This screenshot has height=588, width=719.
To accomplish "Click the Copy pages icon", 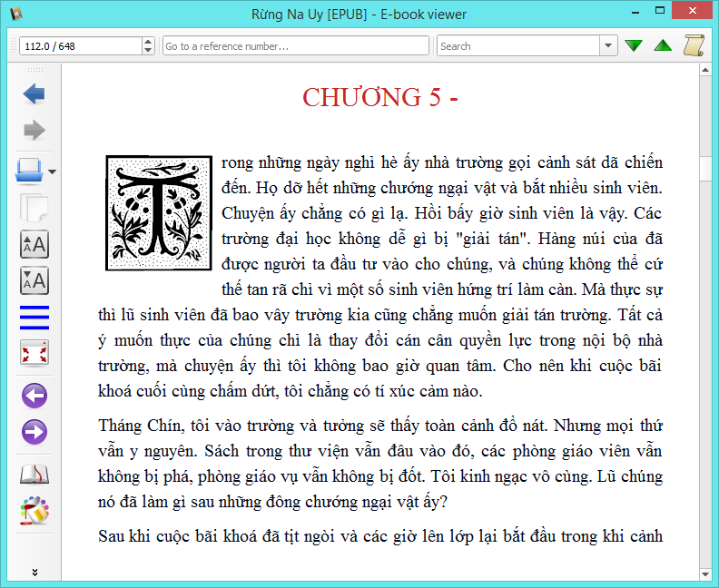I will click(34, 208).
